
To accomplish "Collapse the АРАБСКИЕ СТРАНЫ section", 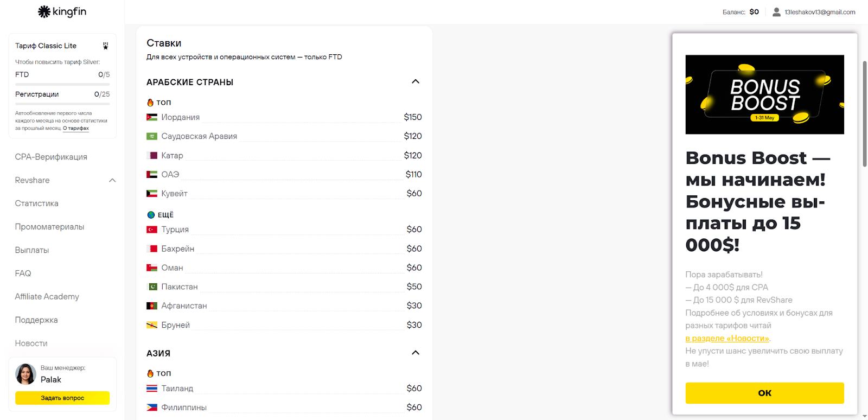I will pyautogui.click(x=416, y=81).
